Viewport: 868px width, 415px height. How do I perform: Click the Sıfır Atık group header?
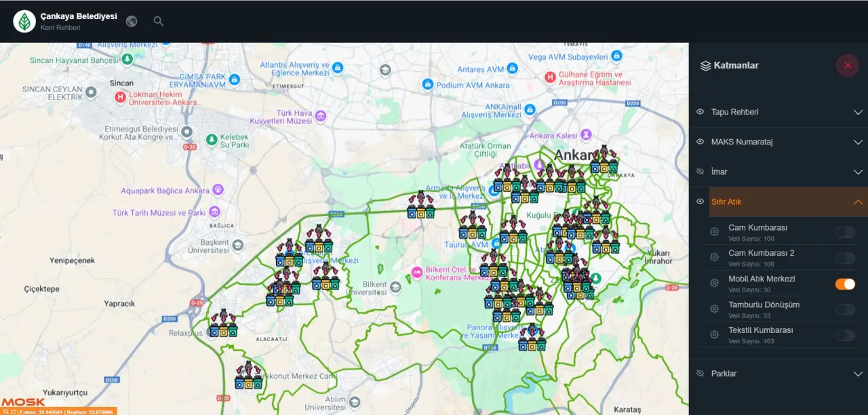[x=726, y=202]
